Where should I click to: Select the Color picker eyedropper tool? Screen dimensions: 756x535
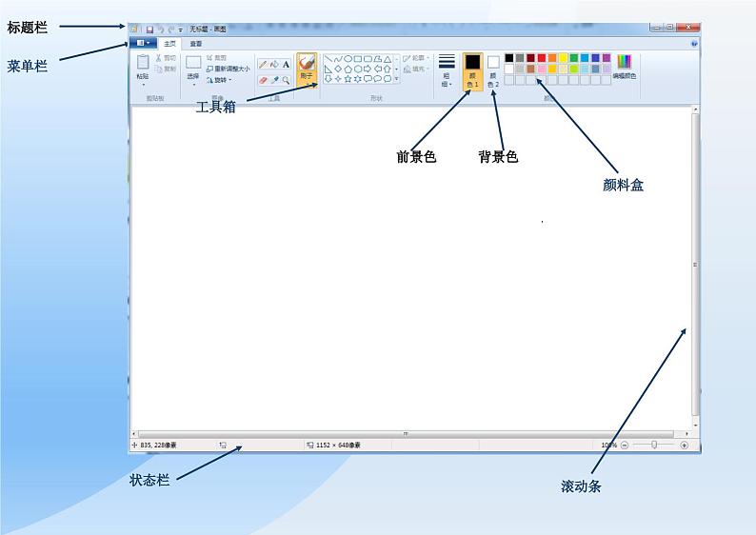point(274,80)
